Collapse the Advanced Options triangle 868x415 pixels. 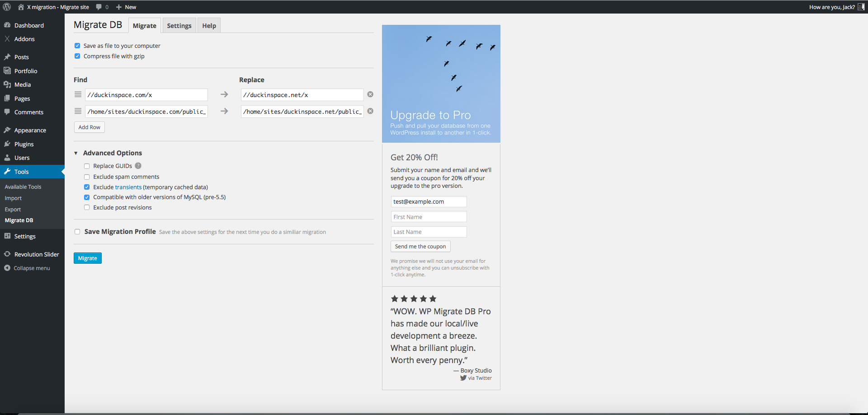tap(76, 153)
